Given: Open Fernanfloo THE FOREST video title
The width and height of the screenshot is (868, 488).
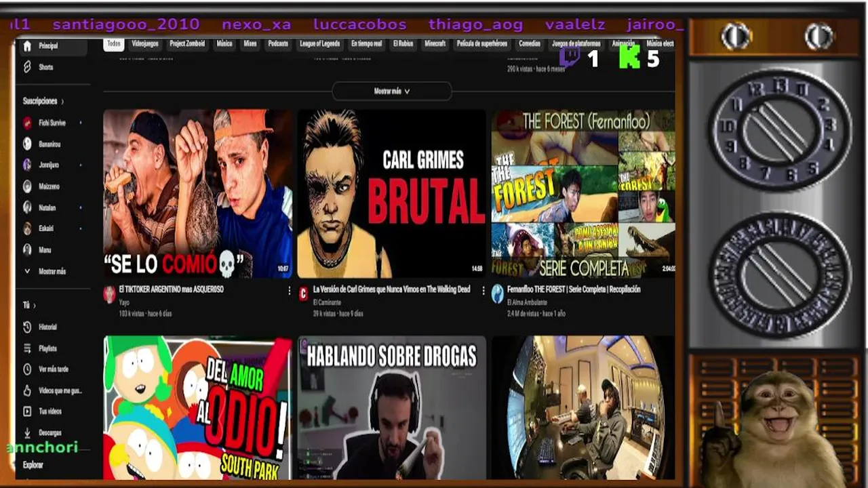Looking at the screenshot, I should point(574,289).
